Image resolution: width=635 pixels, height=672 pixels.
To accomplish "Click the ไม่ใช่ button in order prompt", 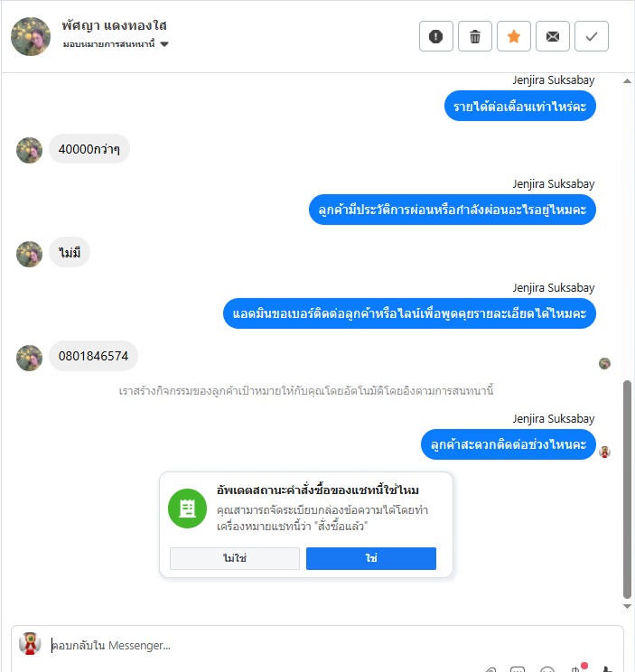I will coord(234,558).
